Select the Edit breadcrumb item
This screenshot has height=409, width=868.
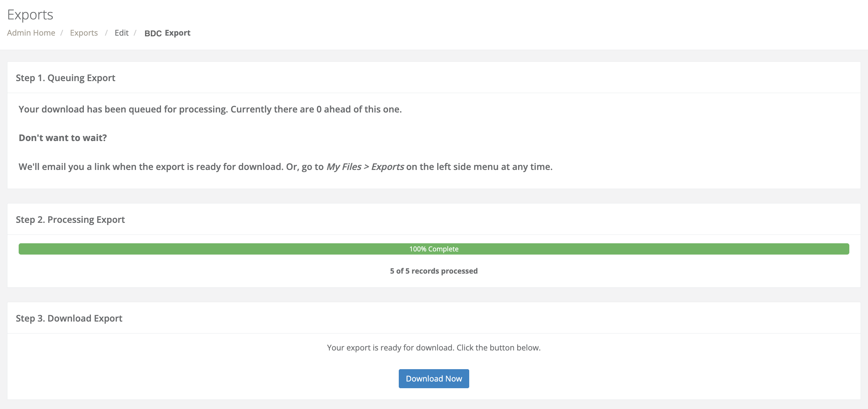click(x=122, y=32)
